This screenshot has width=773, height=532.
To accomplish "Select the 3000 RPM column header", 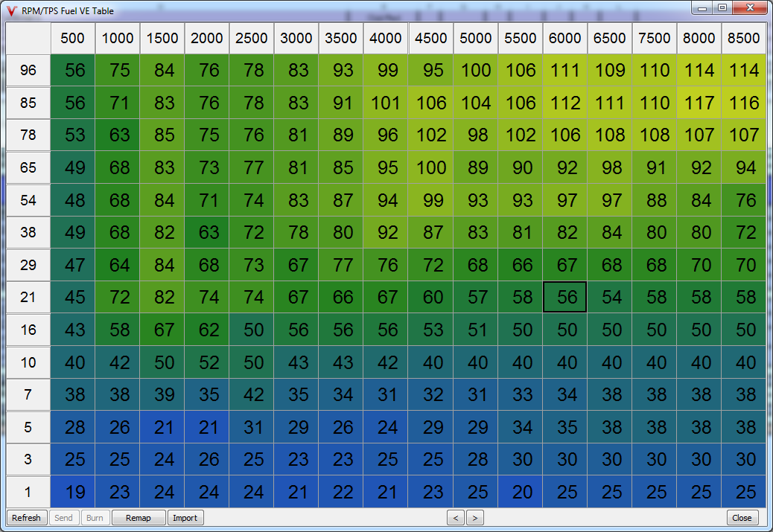I will 296,38.
